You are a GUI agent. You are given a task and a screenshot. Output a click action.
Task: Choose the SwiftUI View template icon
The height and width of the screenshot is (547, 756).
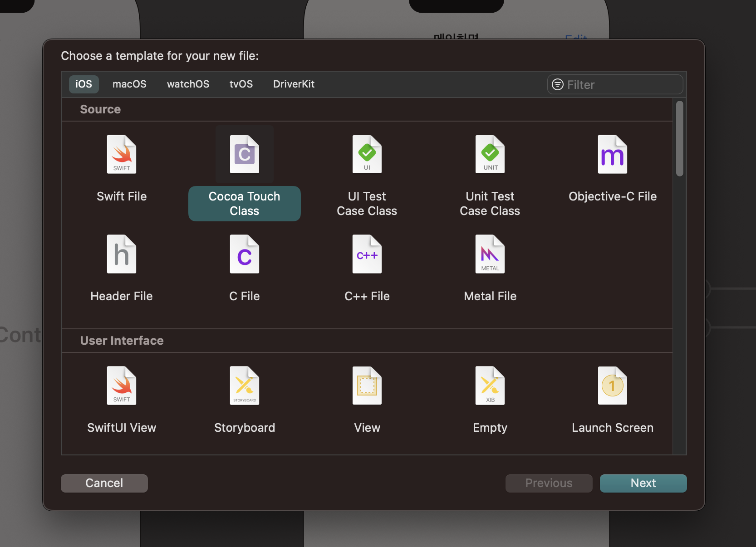(x=122, y=386)
